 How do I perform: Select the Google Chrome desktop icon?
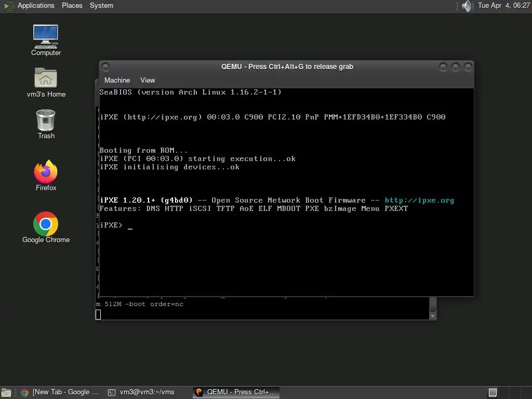click(46, 228)
